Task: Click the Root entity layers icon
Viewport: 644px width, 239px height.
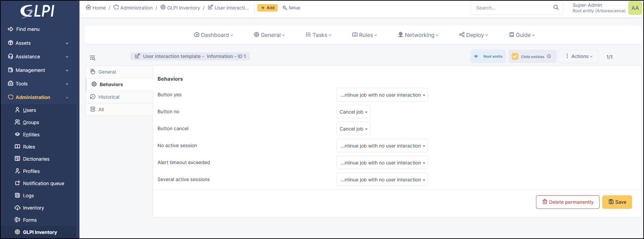Action: [476, 56]
